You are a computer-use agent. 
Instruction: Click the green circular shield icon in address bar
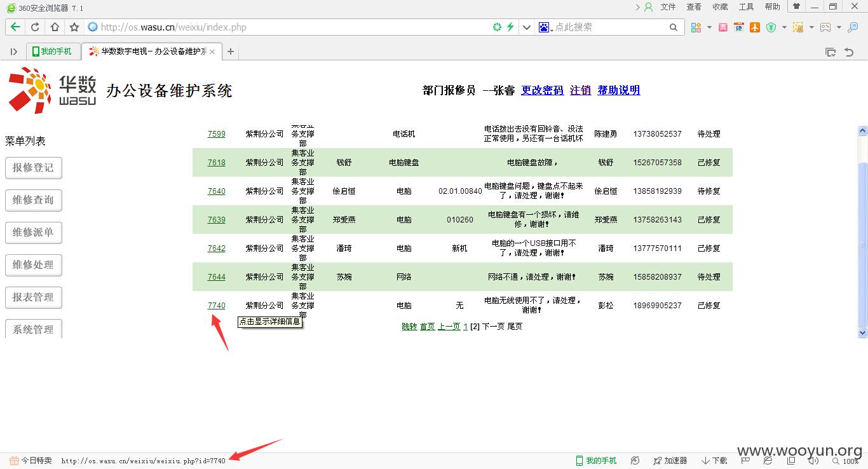[497, 27]
